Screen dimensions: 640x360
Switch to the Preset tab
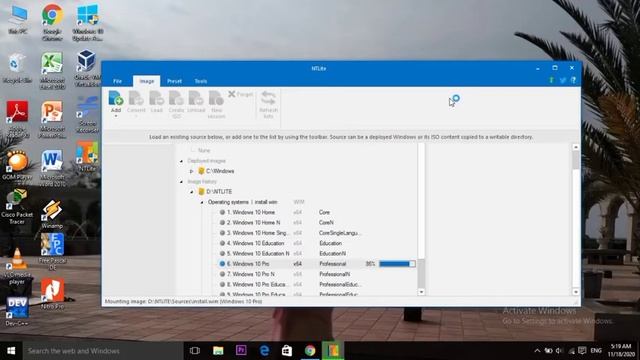click(174, 81)
